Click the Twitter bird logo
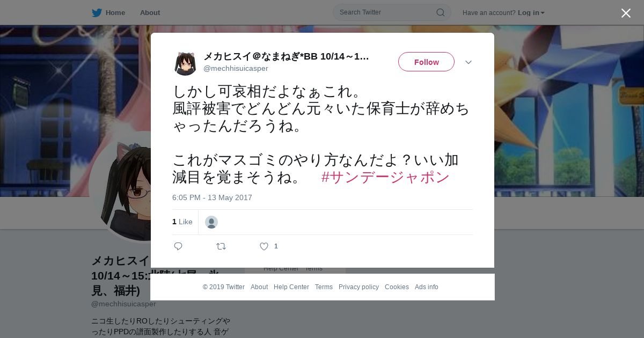The width and height of the screenshot is (644, 338). pyautogui.click(x=97, y=12)
